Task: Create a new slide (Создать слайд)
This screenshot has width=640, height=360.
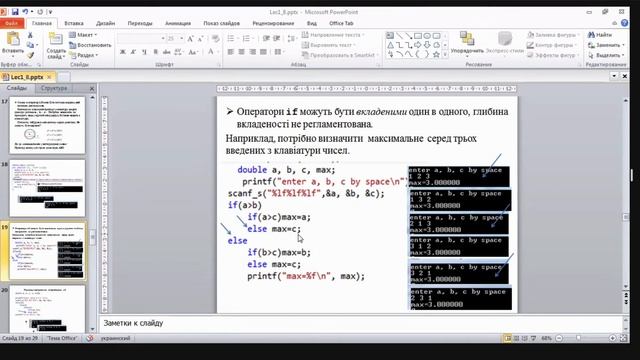Action: pyautogui.click(x=56, y=45)
